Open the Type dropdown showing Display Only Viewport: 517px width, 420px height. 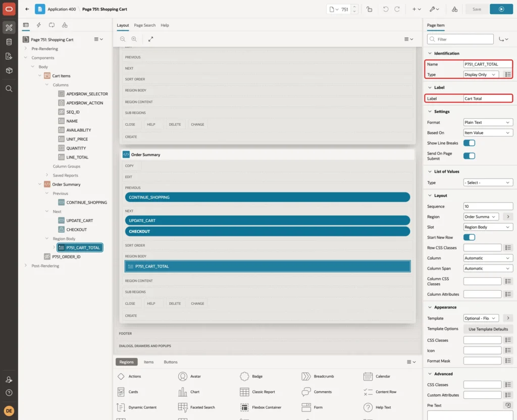(481, 75)
